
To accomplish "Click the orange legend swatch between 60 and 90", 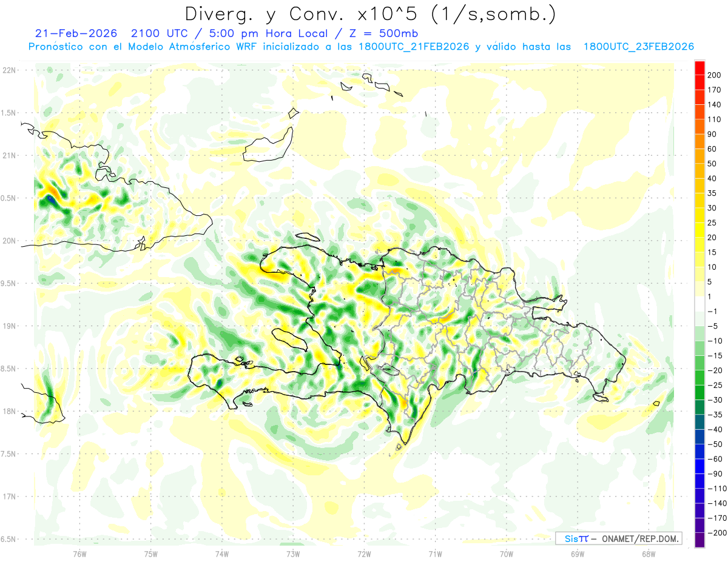I will point(699,141).
